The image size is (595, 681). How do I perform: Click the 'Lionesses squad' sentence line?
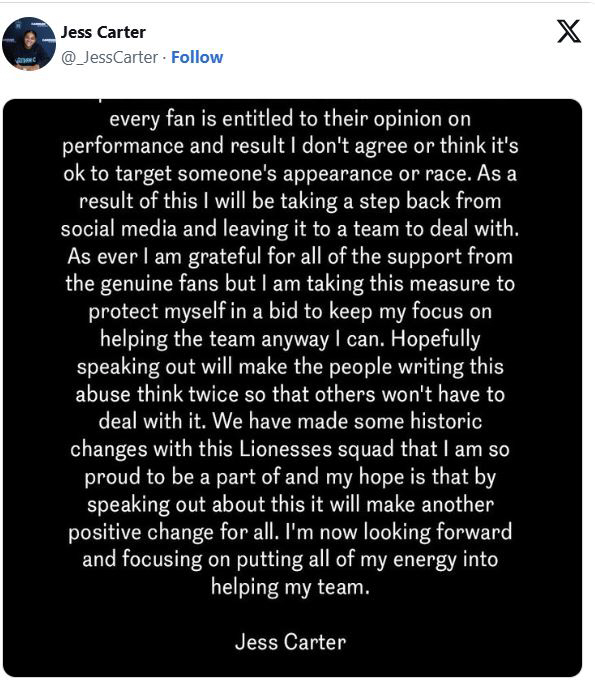(x=290, y=449)
